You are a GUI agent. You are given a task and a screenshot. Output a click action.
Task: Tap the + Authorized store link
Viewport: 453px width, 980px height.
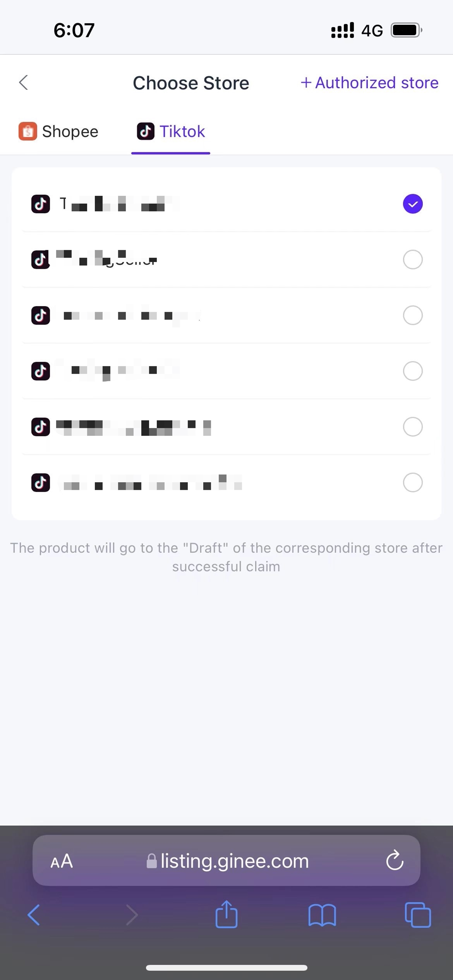(369, 82)
